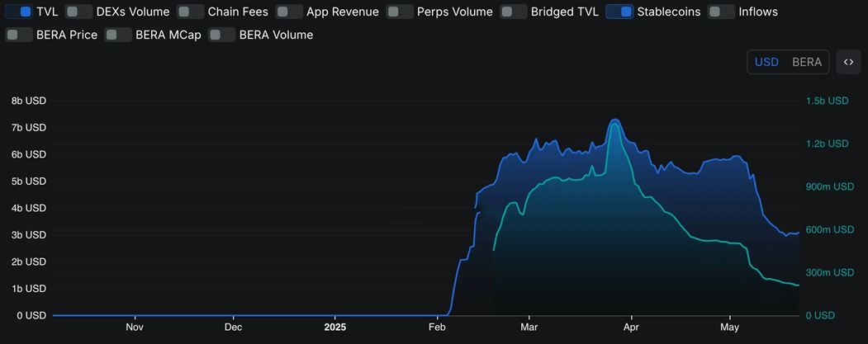Click the 1.5b USD right axis label
The width and height of the screenshot is (868, 344).
point(827,101)
